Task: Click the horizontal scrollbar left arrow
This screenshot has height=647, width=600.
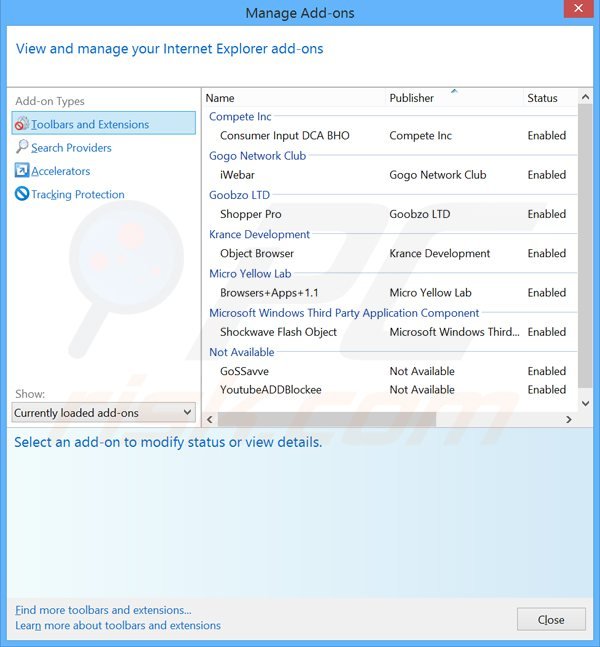Action: (x=210, y=420)
